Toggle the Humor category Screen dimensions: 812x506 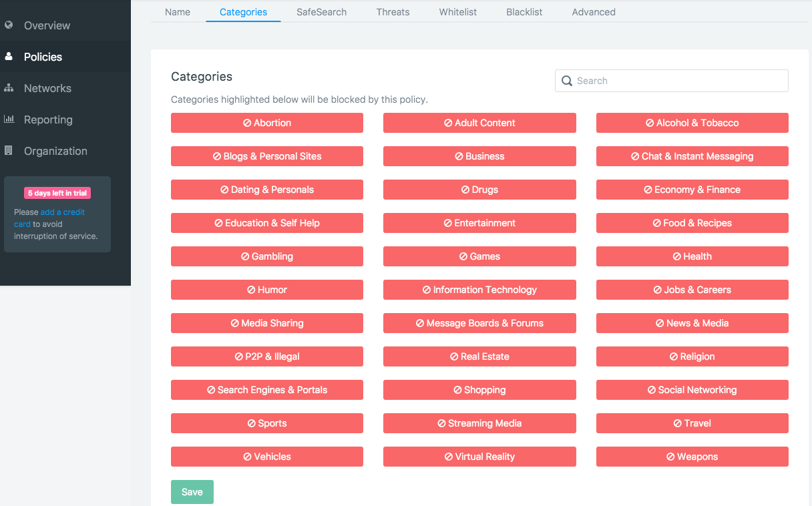(267, 290)
